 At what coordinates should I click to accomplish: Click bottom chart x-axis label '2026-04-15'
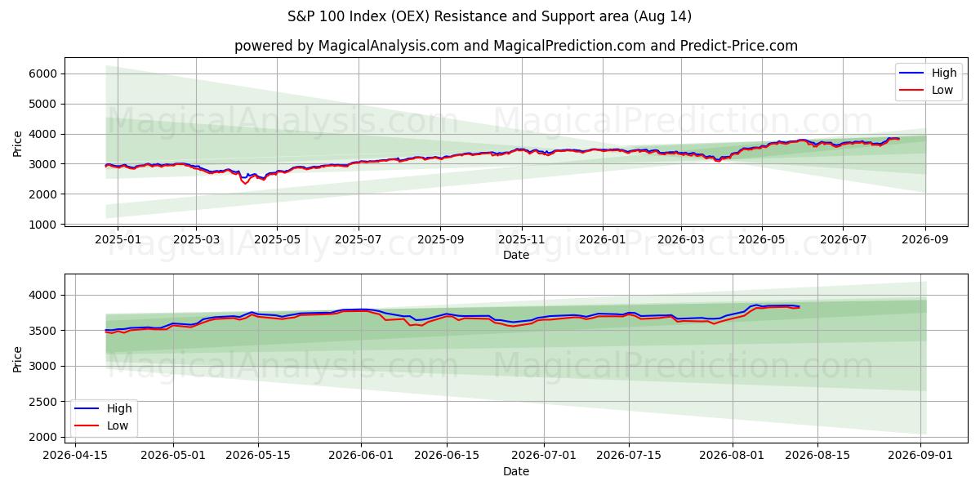(76, 456)
